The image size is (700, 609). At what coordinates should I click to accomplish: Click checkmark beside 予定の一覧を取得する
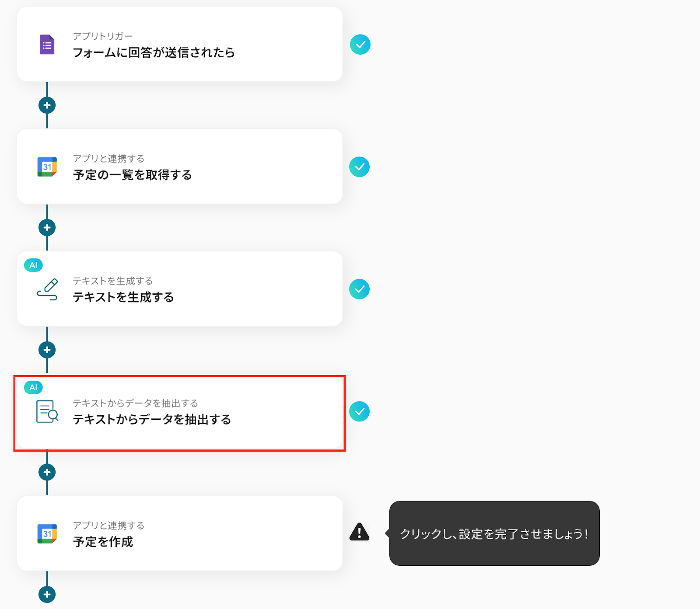point(359,167)
